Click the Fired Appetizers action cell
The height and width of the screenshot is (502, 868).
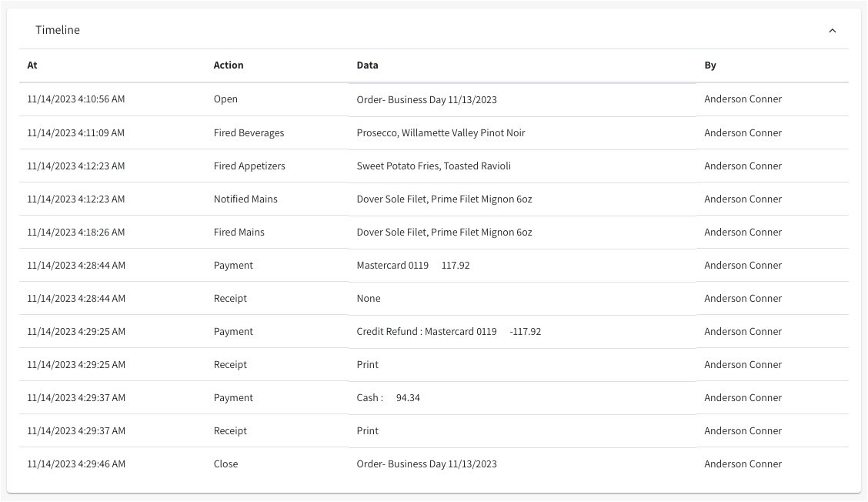(249, 166)
